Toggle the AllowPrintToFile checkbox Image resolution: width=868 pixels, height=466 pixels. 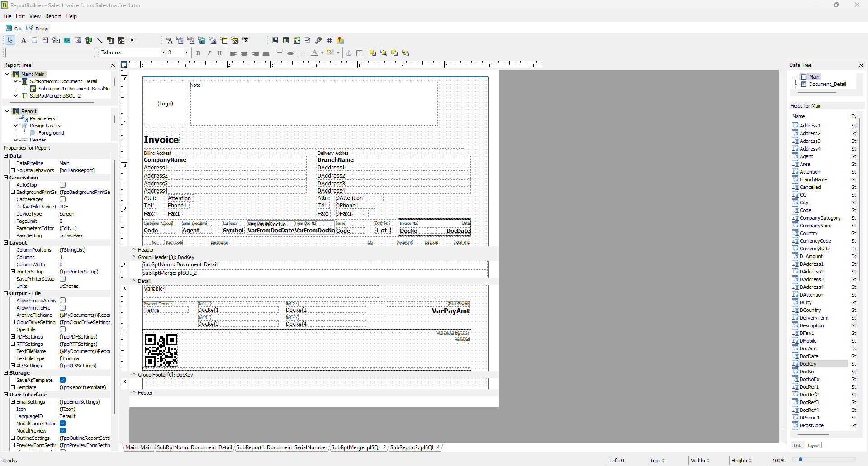[63, 308]
